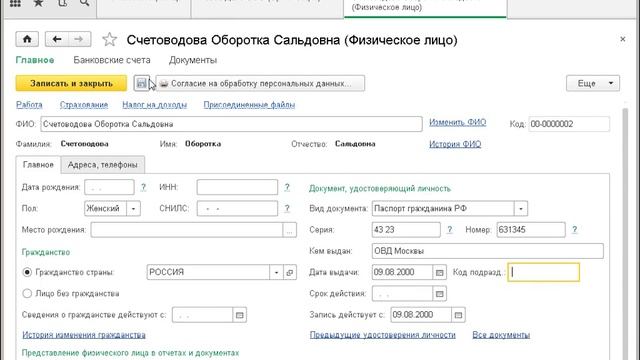
Task: Open Все документы link
Action: tap(501, 335)
